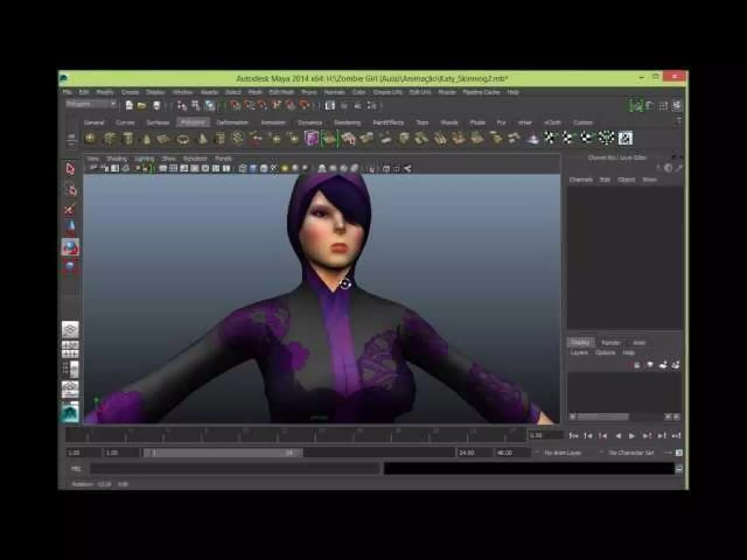Screen dimensions: 747x560
Task: Click the purple cube shelf icon
Action: click(x=311, y=139)
